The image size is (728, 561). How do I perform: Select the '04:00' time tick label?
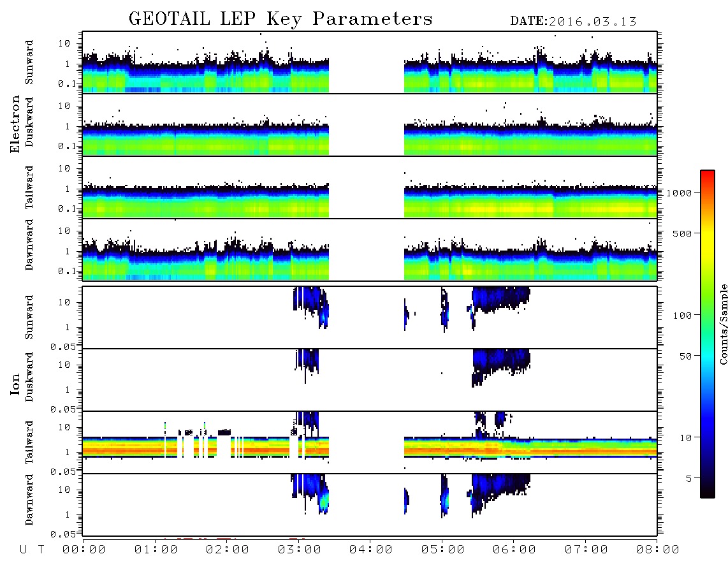coord(371,550)
